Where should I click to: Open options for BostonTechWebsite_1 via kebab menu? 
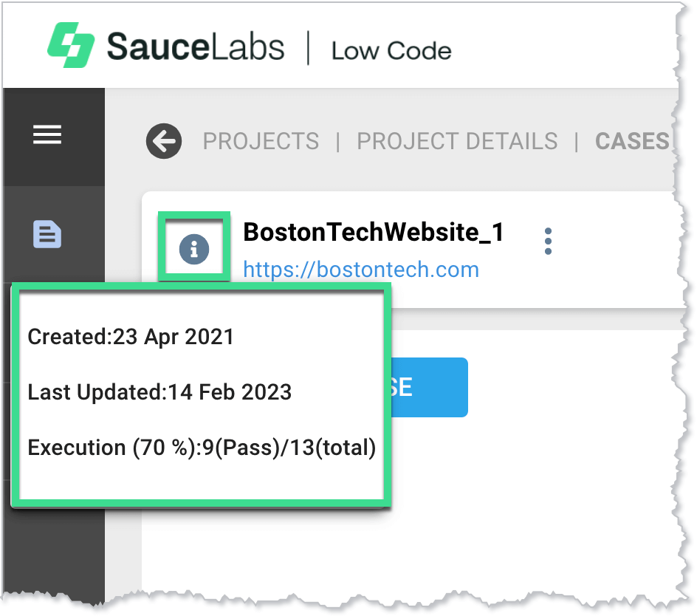coord(548,240)
